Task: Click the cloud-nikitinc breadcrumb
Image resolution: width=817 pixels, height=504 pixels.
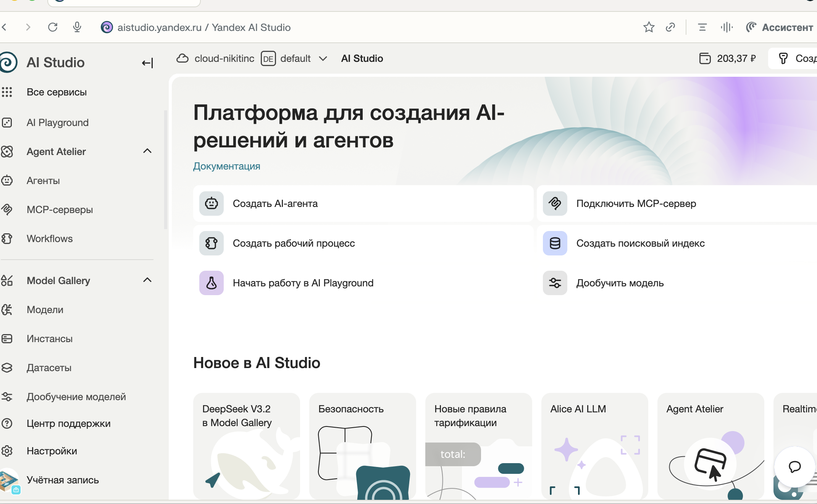Action: pyautogui.click(x=224, y=58)
